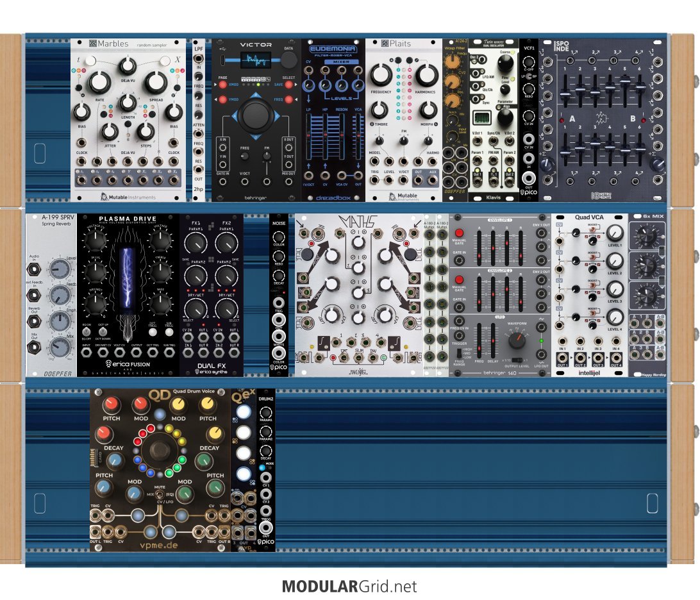Flip the OCT UP switch on Plasma Drive

pyautogui.click(x=103, y=331)
